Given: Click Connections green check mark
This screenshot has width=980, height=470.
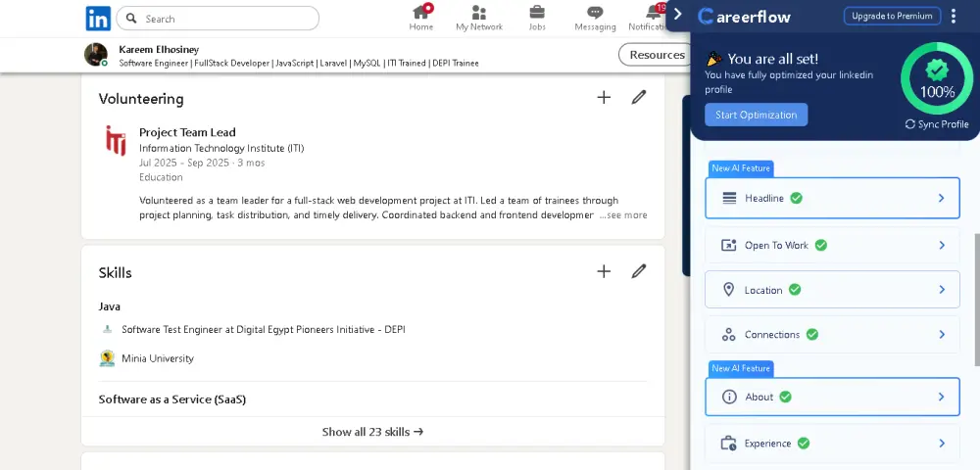Looking at the screenshot, I should point(811,335).
